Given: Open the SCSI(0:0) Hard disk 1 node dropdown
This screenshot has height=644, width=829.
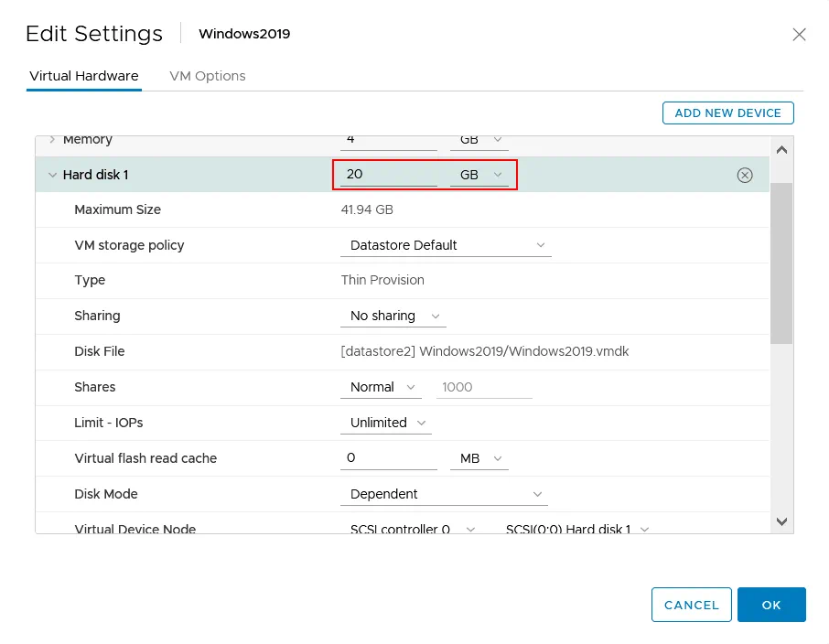Looking at the screenshot, I should pyautogui.click(x=644, y=530).
